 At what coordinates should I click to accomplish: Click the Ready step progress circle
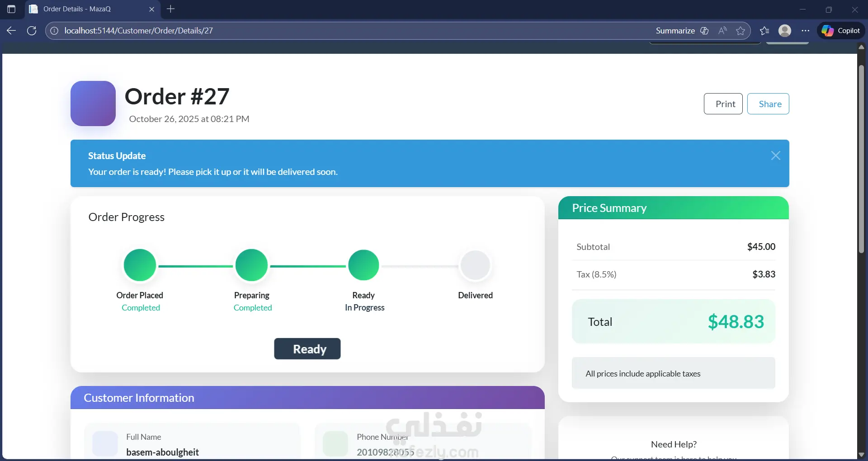point(363,265)
